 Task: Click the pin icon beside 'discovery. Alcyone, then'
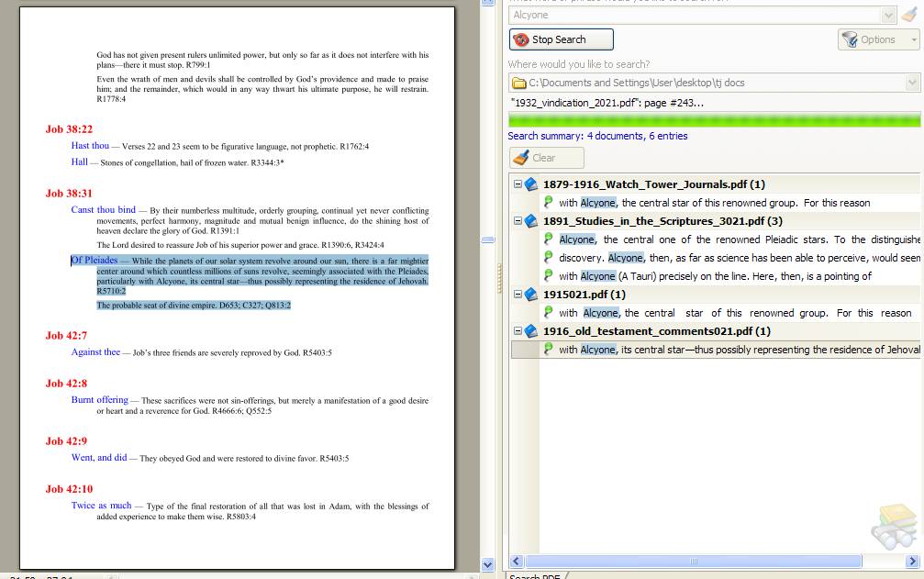tap(549, 258)
